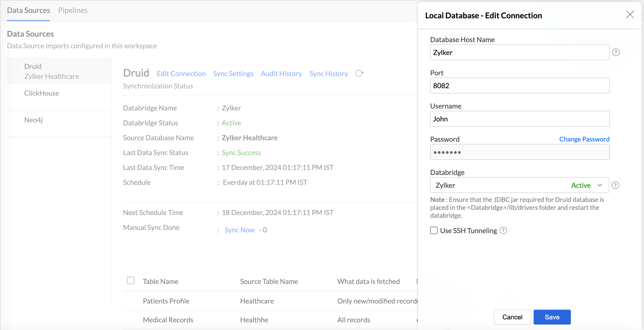Image resolution: width=644 pixels, height=330 pixels.
Task: Click the Sync Now link
Action: pos(239,230)
